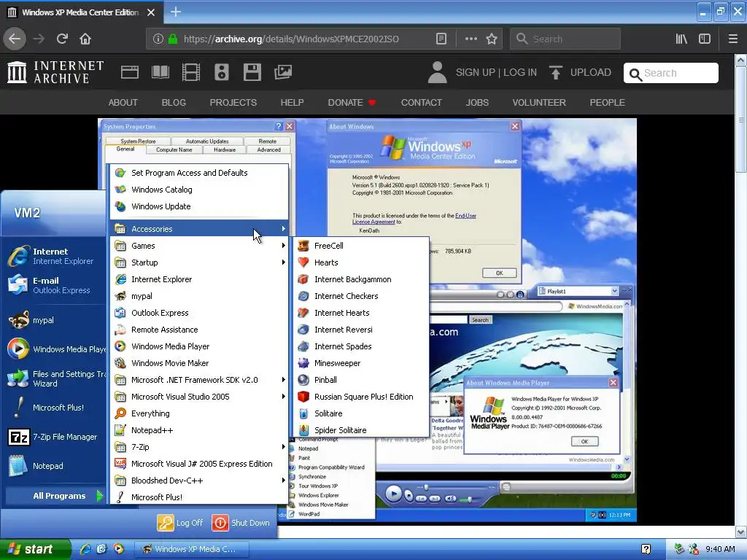Open Internet Archive images icon
Screen dimensions: 747x560
point(283,72)
